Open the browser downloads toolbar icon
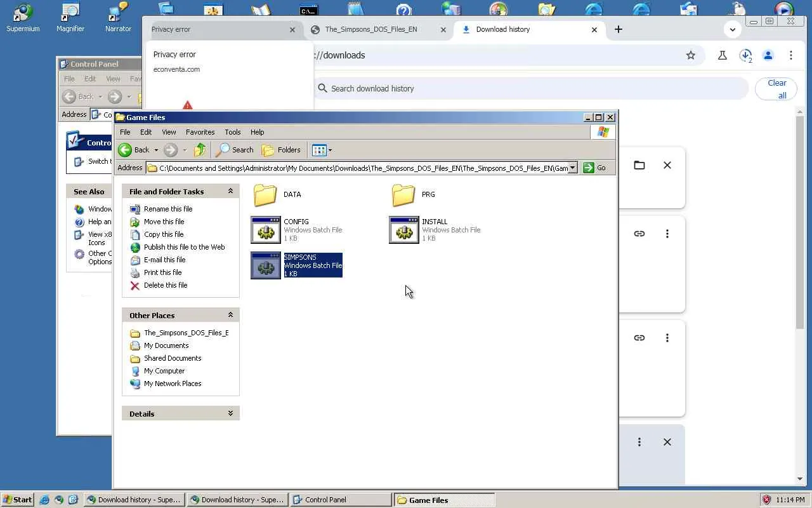The width and height of the screenshot is (812, 508). coord(746,56)
